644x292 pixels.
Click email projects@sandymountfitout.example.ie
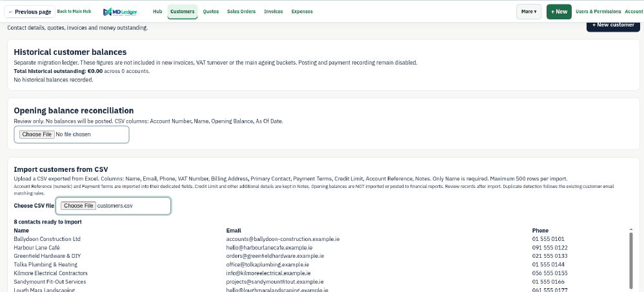click(275, 282)
